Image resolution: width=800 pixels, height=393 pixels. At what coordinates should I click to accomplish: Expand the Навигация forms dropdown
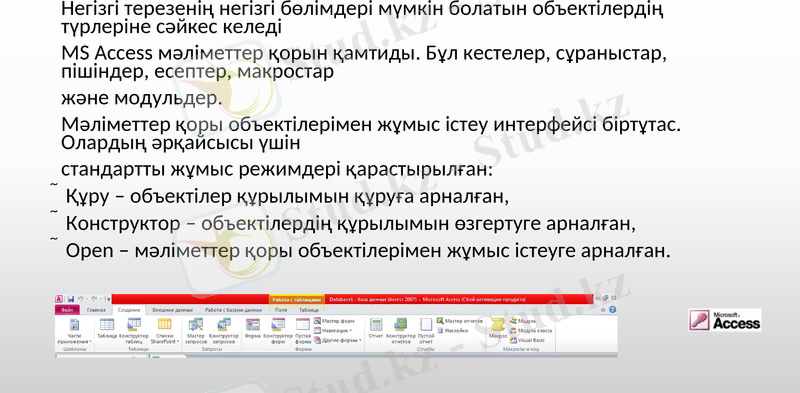click(333, 330)
